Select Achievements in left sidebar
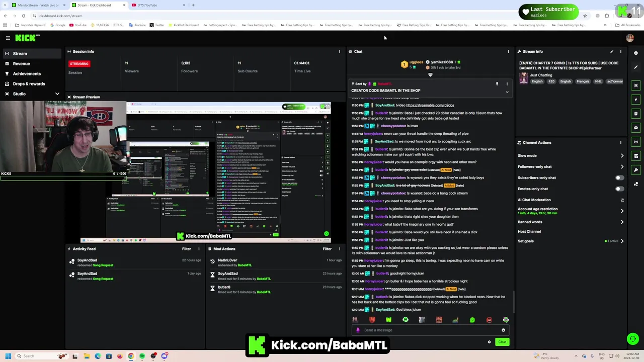 (32, 73)
